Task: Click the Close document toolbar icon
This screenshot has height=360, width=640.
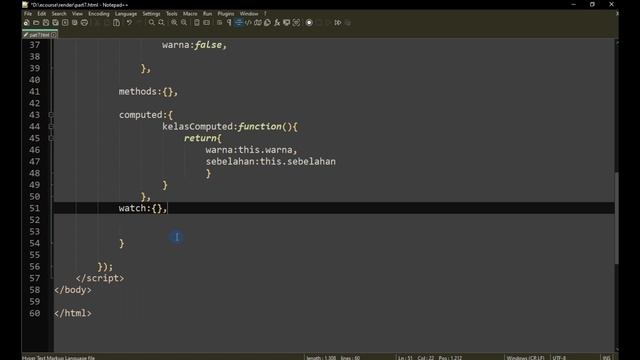Action: (65, 23)
